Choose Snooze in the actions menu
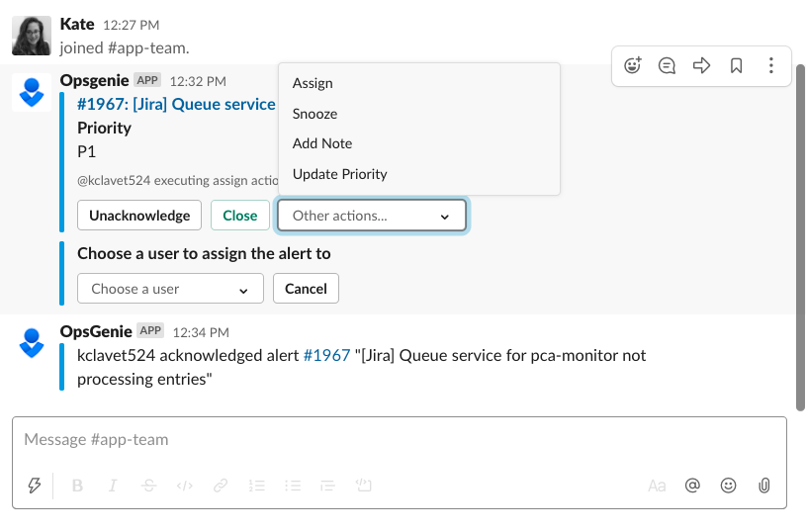Image resolution: width=806 pixels, height=532 pixels. click(x=314, y=114)
